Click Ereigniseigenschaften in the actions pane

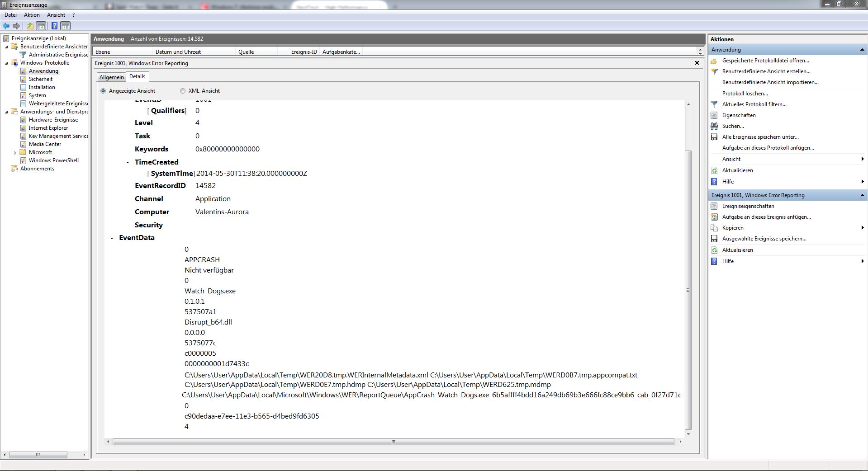748,206
